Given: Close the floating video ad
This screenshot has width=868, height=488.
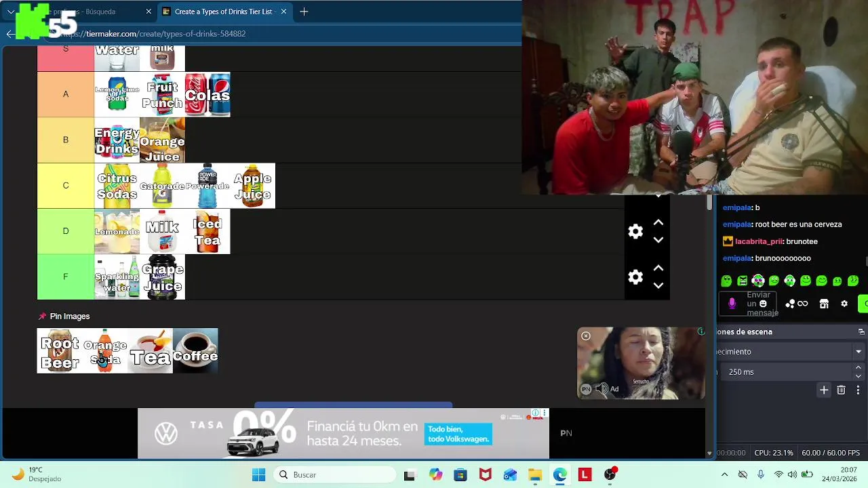Looking at the screenshot, I should click(x=586, y=335).
